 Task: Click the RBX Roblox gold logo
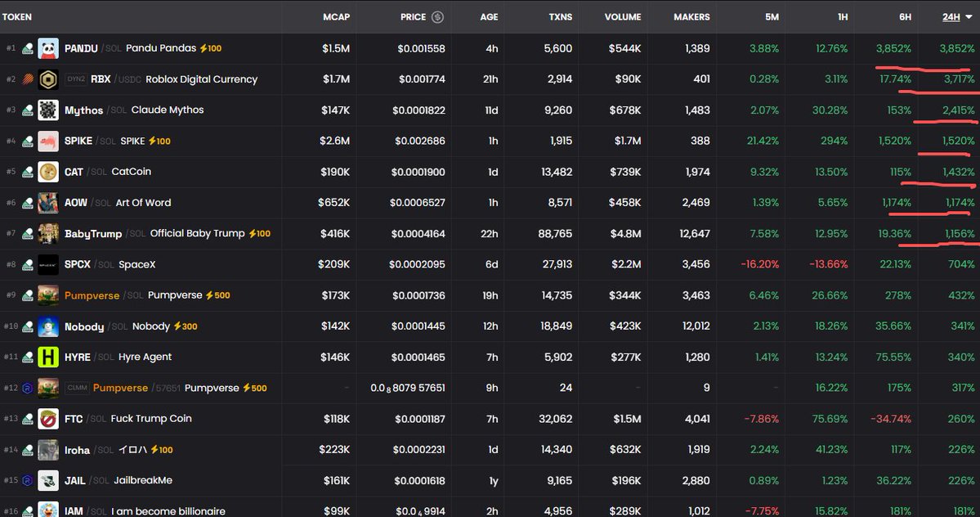(48, 79)
